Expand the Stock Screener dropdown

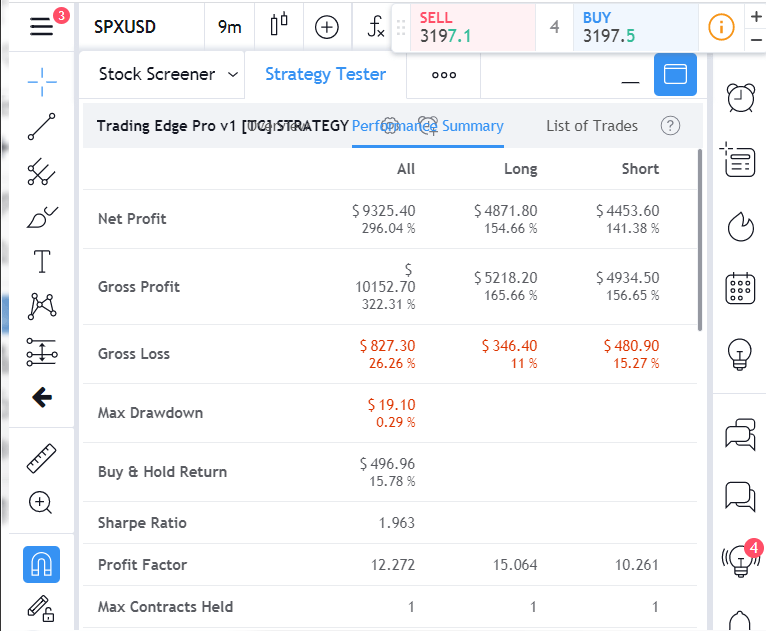point(170,74)
